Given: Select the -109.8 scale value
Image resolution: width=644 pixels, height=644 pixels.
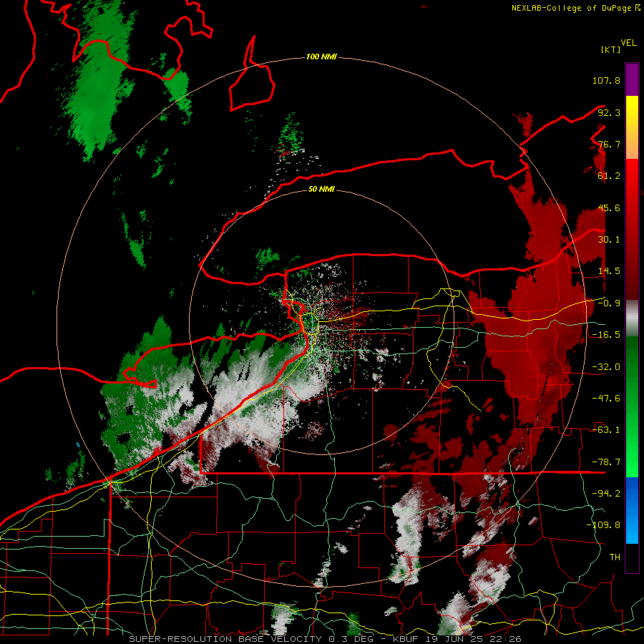Looking at the screenshot, I should (603, 525).
